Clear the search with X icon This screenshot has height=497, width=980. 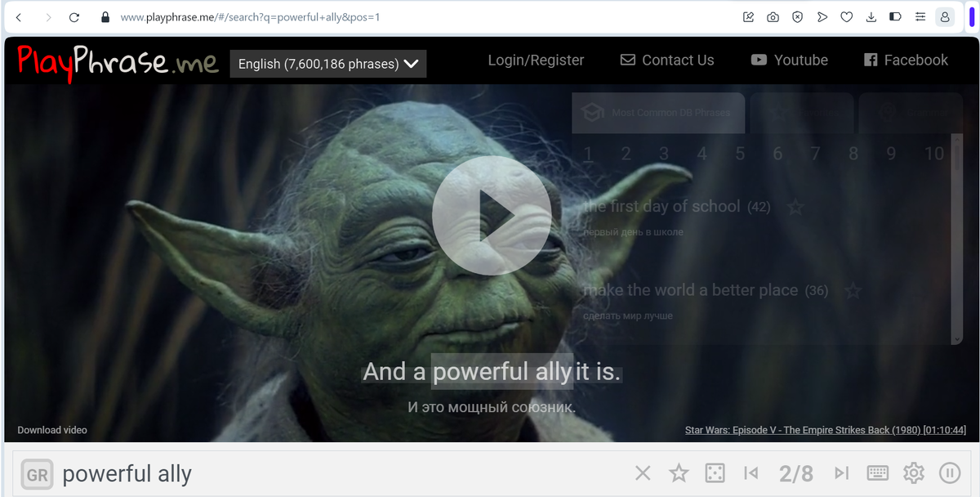click(643, 472)
